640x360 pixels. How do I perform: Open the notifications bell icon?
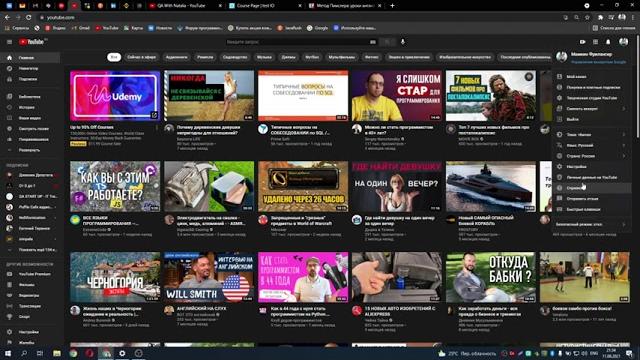click(x=608, y=42)
